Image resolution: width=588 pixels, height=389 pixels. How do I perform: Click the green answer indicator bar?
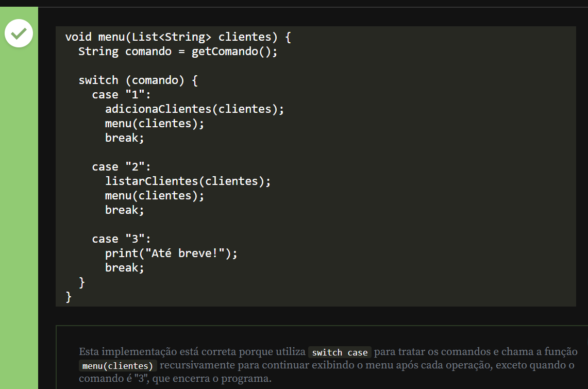pos(19,206)
